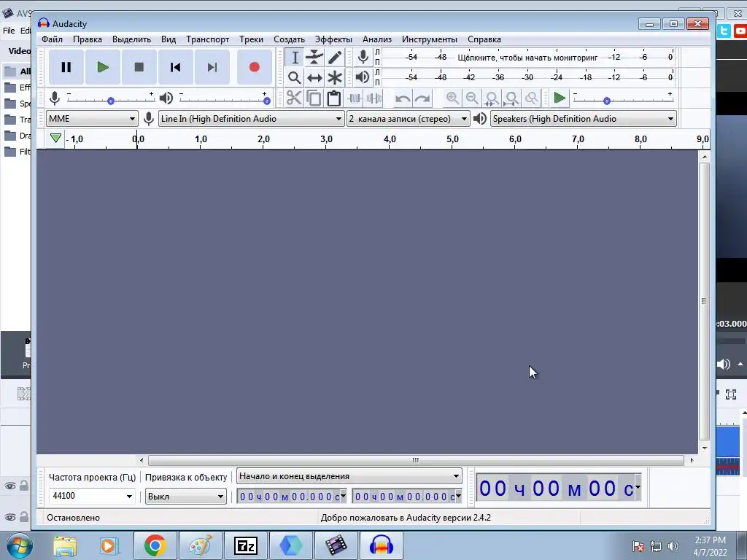Open the audio position time format arrow
The width and height of the screenshot is (747, 560).
pyautogui.click(x=638, y=488)
